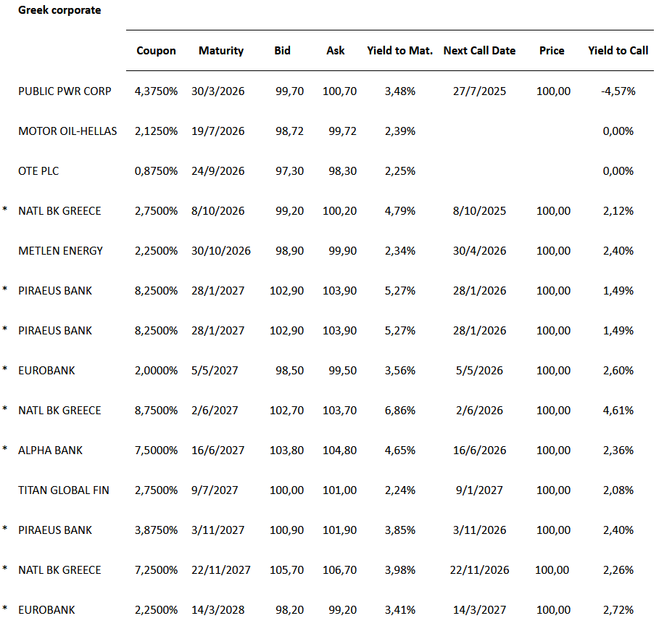
Task: Click the Bid column header
Action: pos(282,51)
